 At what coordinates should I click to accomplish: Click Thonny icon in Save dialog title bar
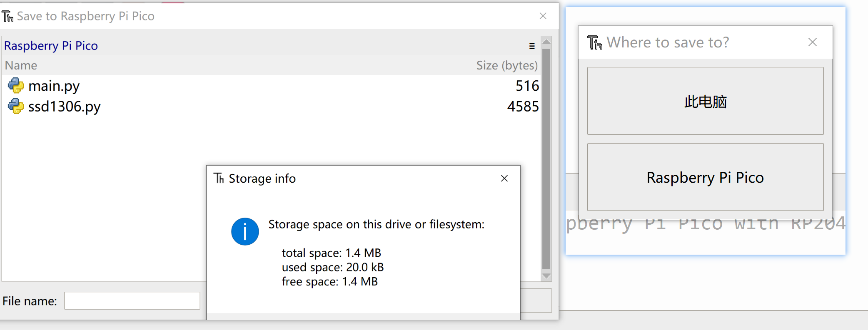pos(7,16)
